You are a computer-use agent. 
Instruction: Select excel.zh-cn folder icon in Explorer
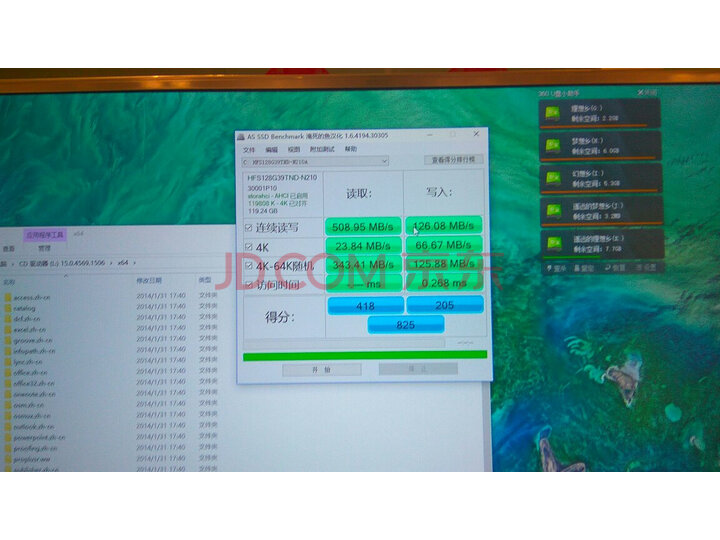tap(7, 330)
